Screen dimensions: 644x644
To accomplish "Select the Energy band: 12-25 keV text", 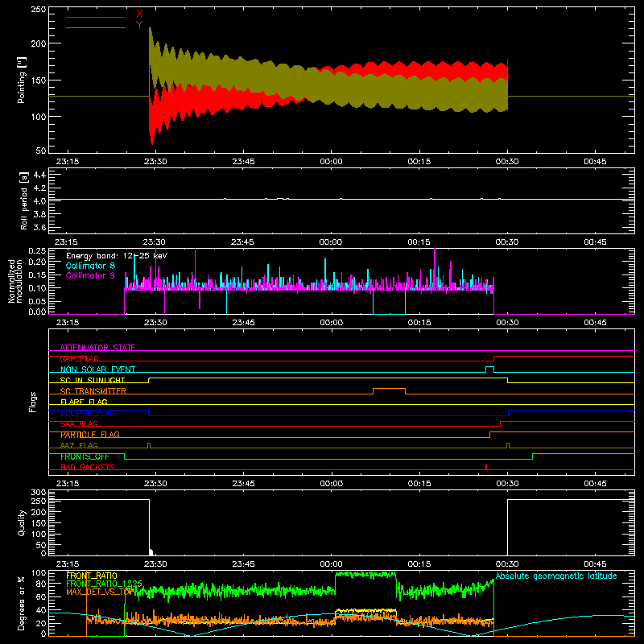I will click(117, 256).
